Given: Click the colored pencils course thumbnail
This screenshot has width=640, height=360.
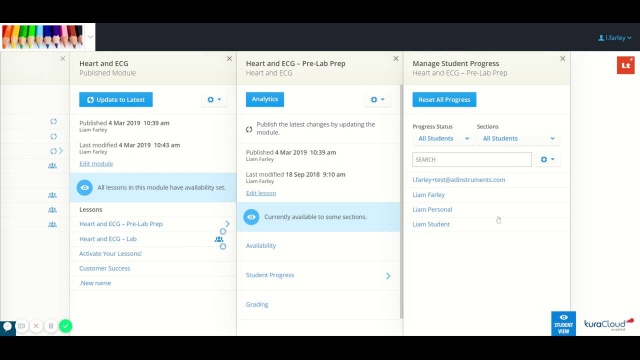Looking at the screenshot, I should tap(42, 37).
